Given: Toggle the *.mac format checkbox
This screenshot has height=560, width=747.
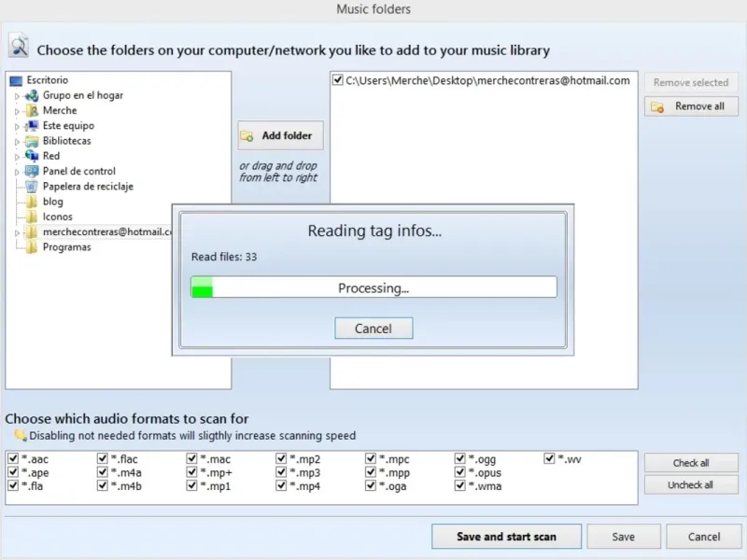Looking at the screenshot, I should (191, 458).
